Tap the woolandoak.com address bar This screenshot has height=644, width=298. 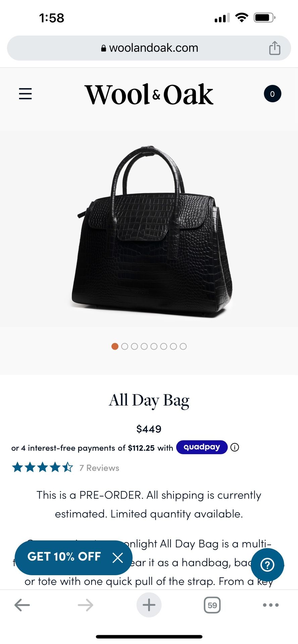click(149, 48)
